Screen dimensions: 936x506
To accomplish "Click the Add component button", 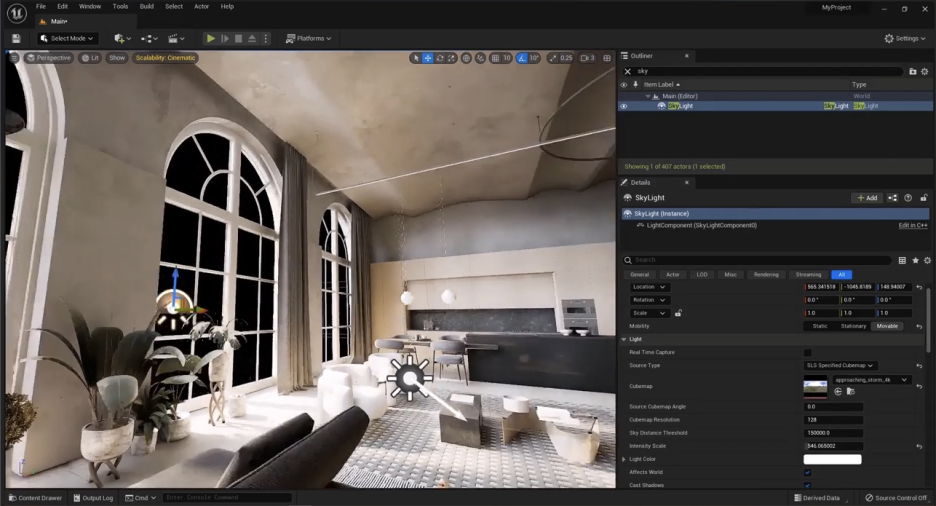I will pos(867,198).
